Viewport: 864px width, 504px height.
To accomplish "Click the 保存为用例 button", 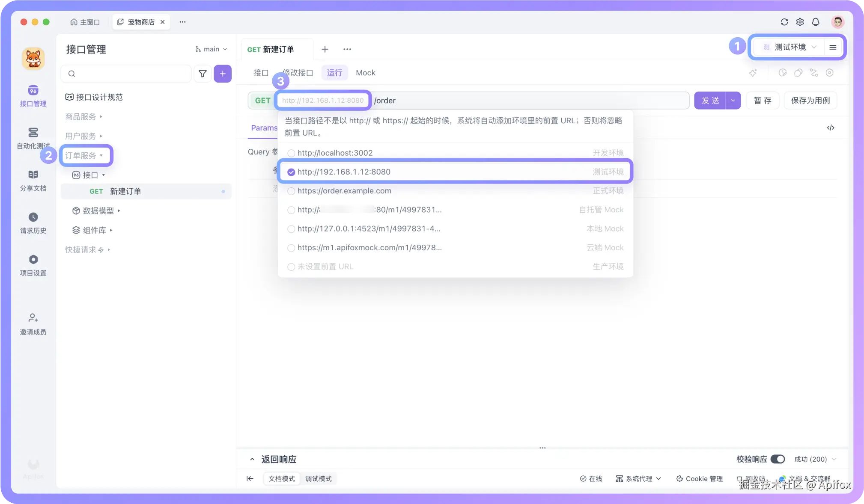I will 810,101.
